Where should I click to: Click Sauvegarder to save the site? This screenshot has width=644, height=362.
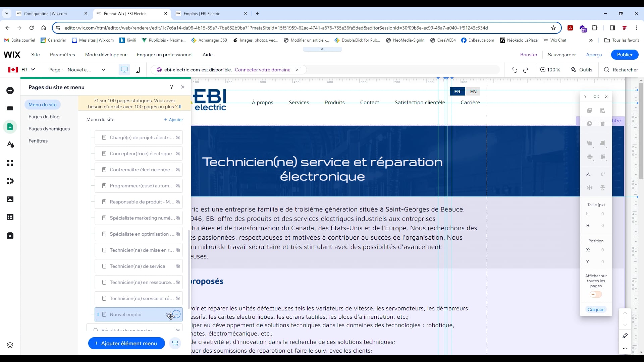tap(562, 55)
